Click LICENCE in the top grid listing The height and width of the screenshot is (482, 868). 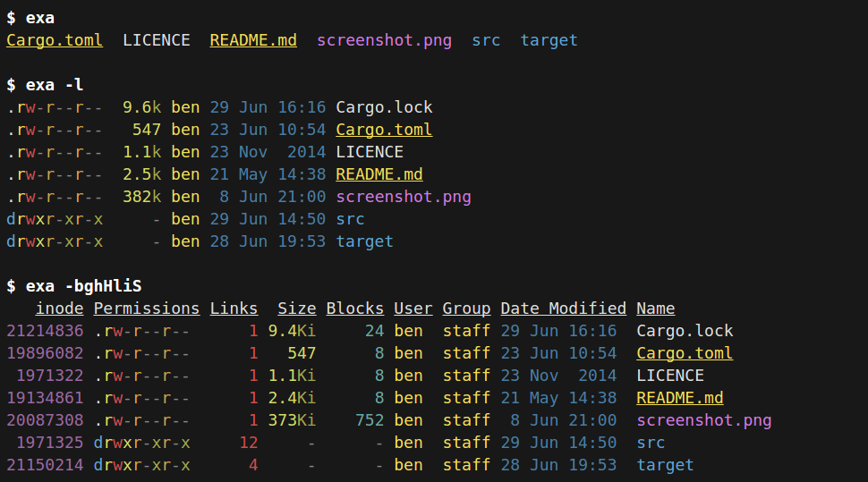pos(157,40)
